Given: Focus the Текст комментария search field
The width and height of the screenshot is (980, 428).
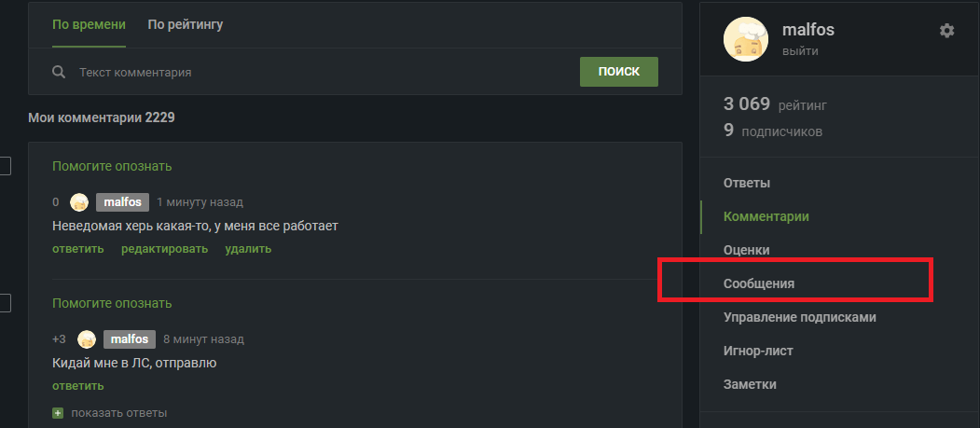Looking at the screenshot, I should 322,73.
